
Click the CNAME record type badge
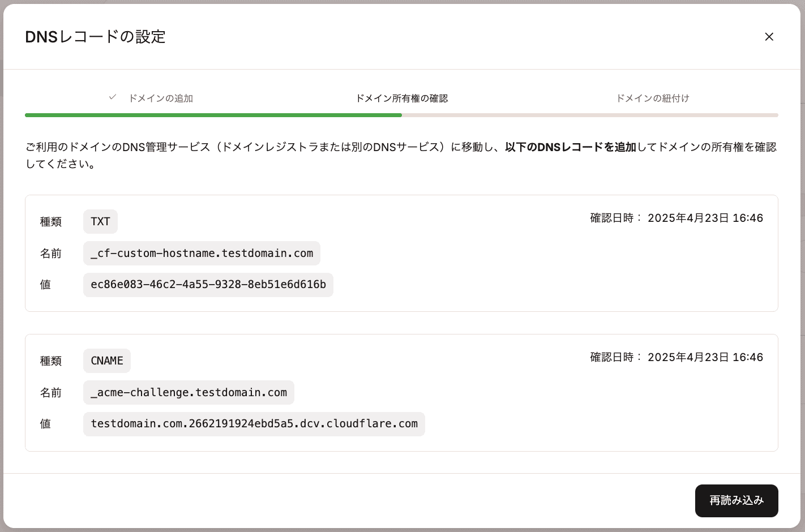pyautogui.click(x=107, y=361)
